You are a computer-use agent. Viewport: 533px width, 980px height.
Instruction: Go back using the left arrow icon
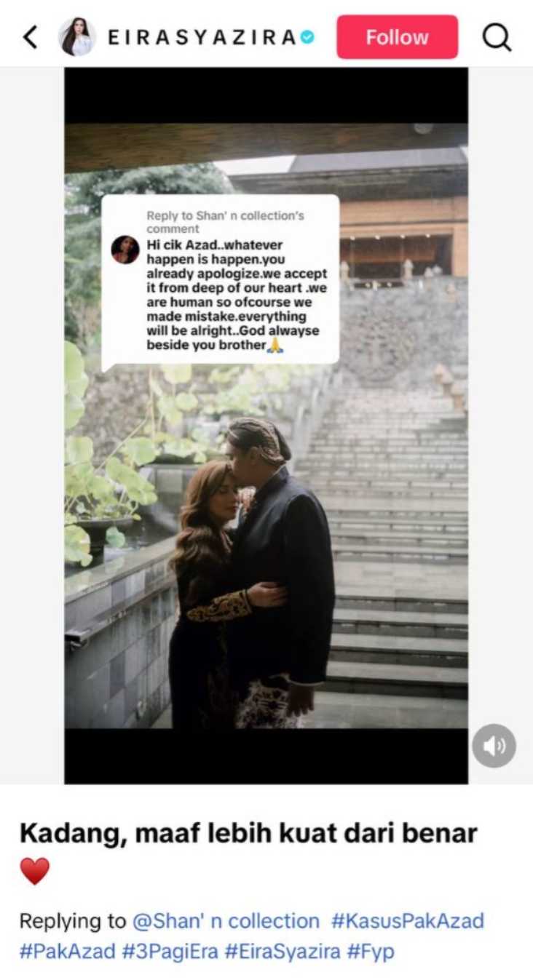[30, 37]
